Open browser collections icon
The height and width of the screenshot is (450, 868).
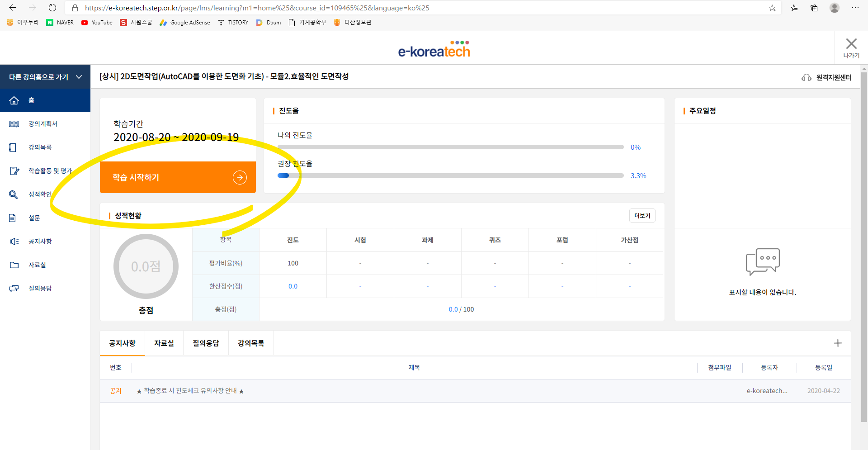click(814, 8)
